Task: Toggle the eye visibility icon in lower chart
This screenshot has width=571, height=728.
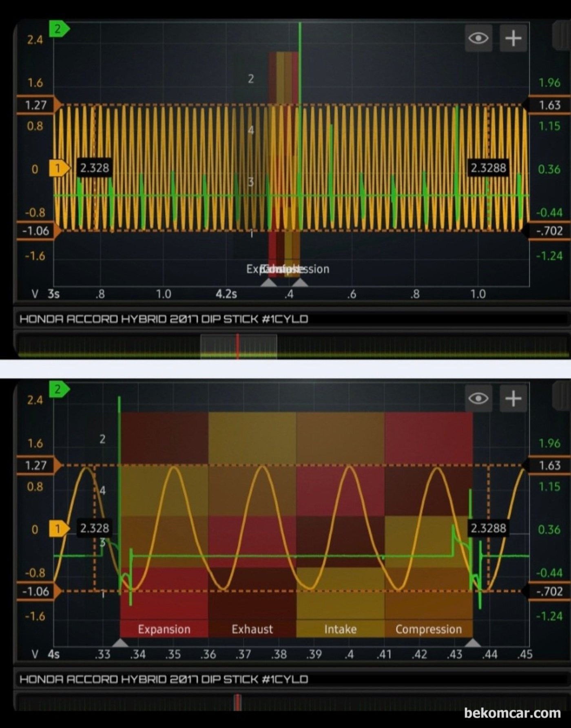Action: point(478,398)
